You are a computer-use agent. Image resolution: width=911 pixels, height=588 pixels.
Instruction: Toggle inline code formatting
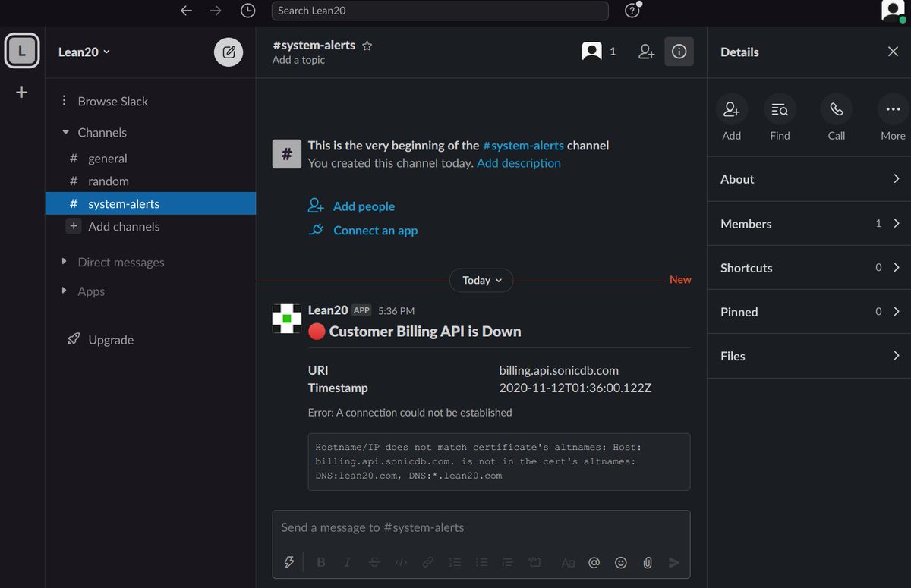(402, 562)
